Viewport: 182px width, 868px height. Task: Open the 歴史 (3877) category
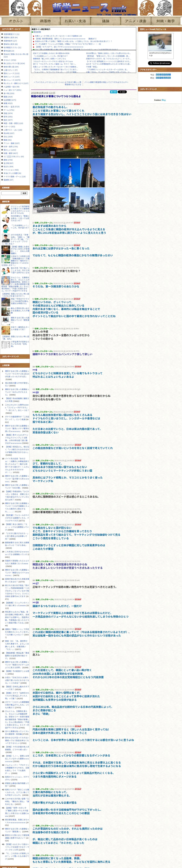(x=8, y=120)
